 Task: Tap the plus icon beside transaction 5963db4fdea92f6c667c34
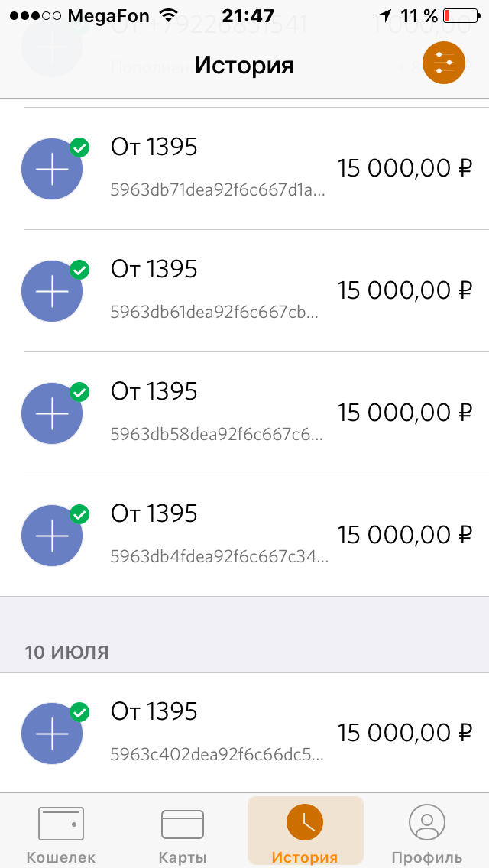pyautogui.click(x=52, y=536)
